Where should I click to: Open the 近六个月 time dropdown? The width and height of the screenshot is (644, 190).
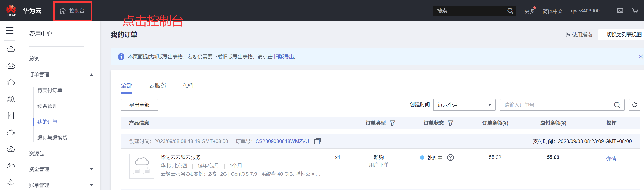[464, 105]
